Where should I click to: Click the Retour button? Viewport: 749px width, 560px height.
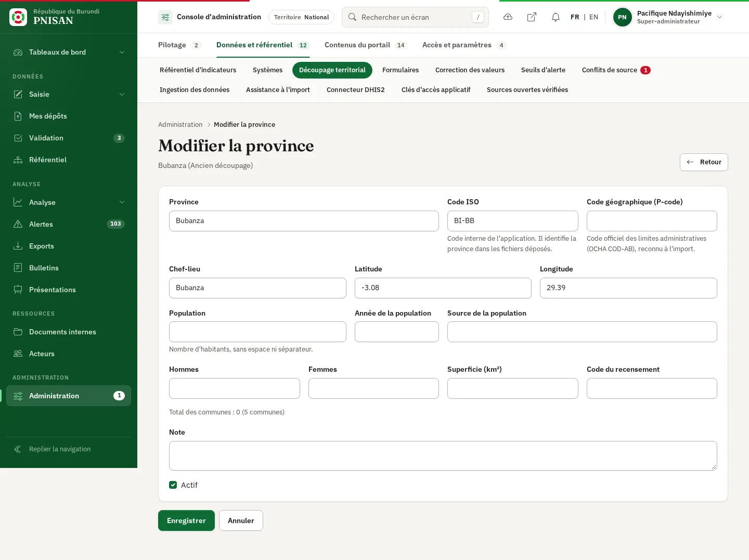pyautogui.click(x=704, y=162)
